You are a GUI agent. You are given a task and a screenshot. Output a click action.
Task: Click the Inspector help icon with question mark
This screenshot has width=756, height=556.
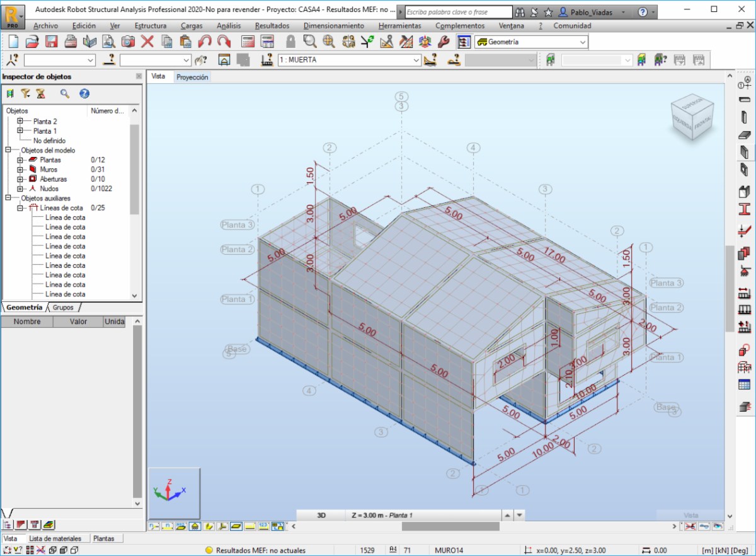click(84, 93)
